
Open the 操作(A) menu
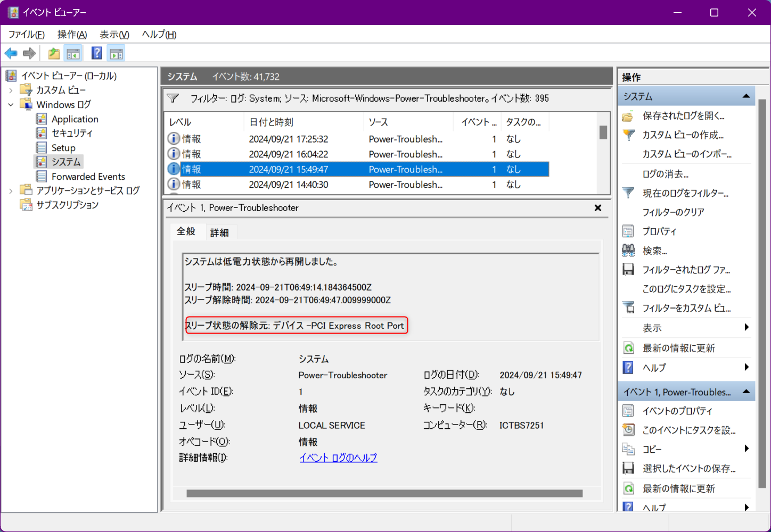pos(72,35)
